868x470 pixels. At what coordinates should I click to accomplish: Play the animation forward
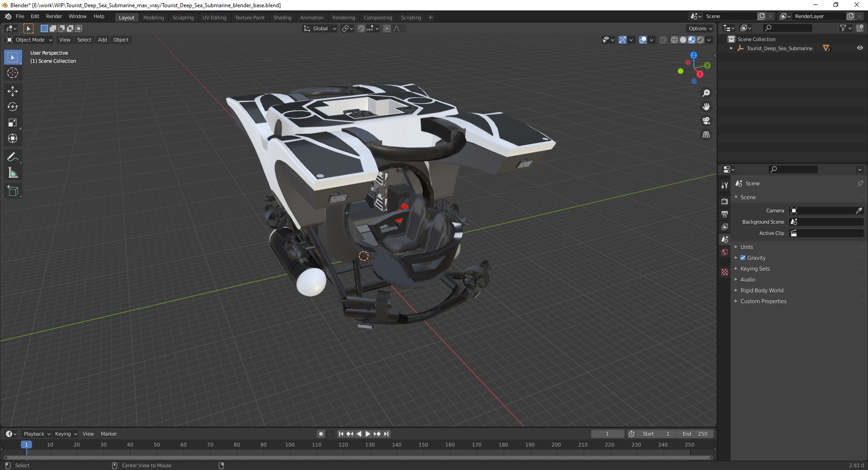coord(368,434)
